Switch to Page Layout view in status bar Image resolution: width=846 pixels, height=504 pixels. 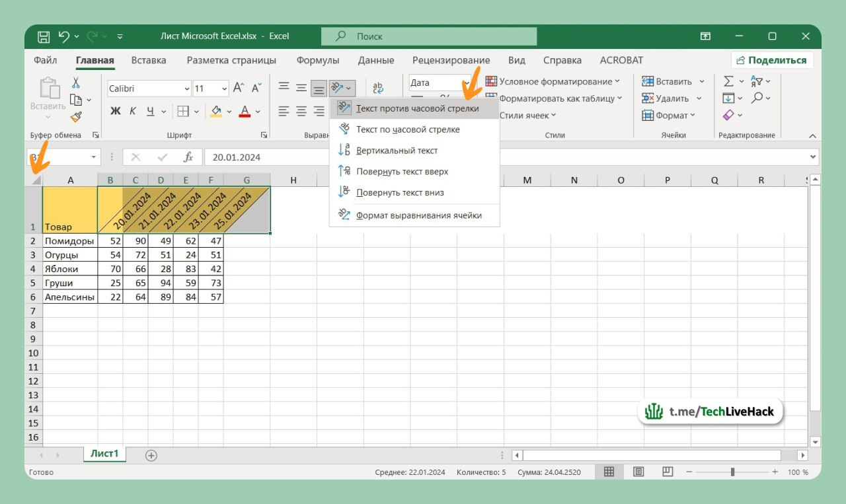click(638, 472)
